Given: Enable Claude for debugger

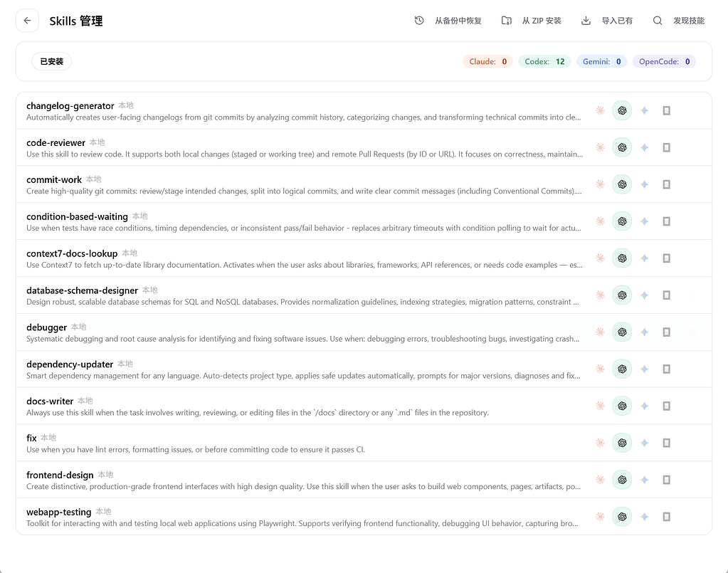Looking at the screenshot, I should coord(601,332).
